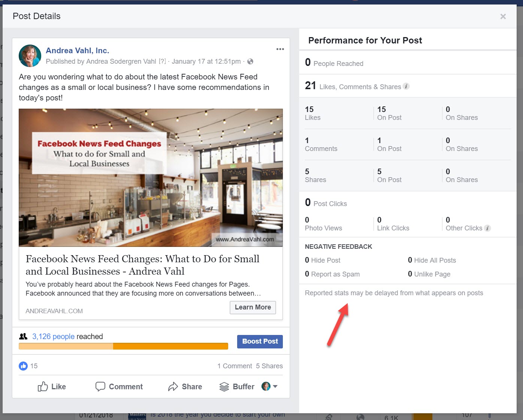
Task: Open the post-as identity dropdown arrow
Action: (x=275, y=386)
